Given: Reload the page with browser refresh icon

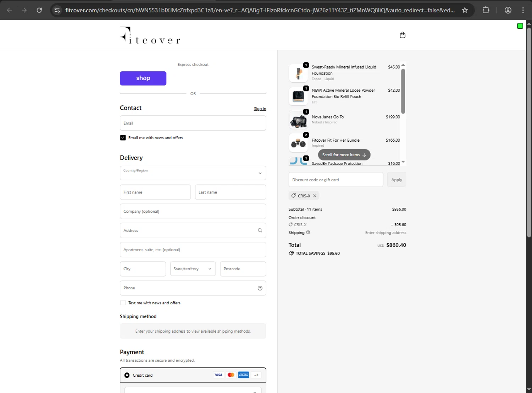Looking at the screenshot, I should coord(39,10).
